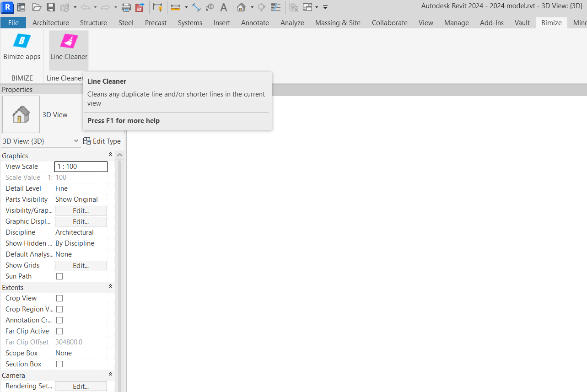The image size is (587, 392).
Task: Click the Close Inactive Views icon
Action: click(x=294, y=7)
